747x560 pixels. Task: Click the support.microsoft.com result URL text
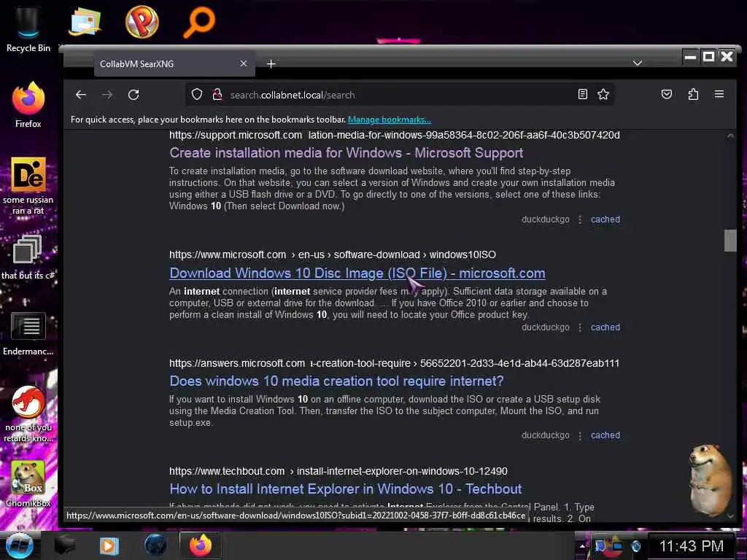click(x=395, y=135)
